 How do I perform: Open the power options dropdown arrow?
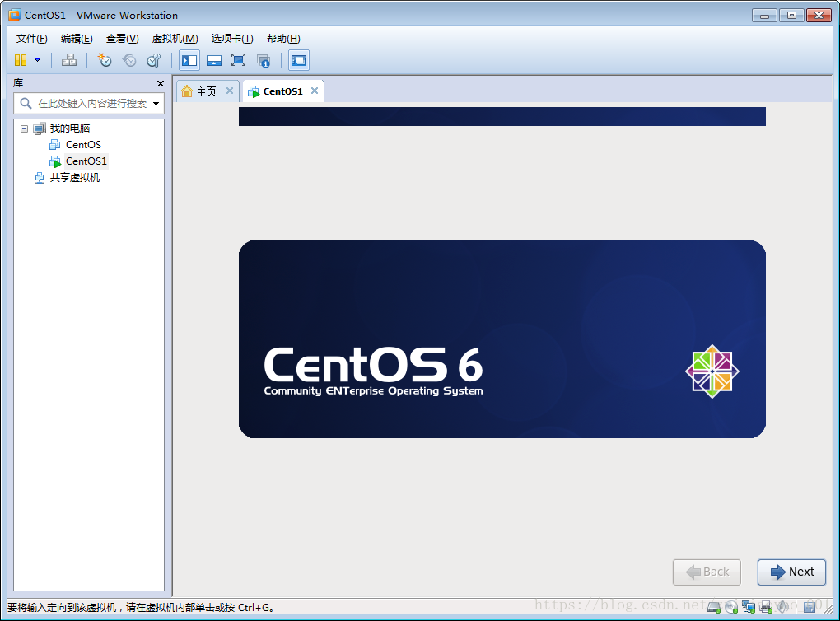point(38,60)
